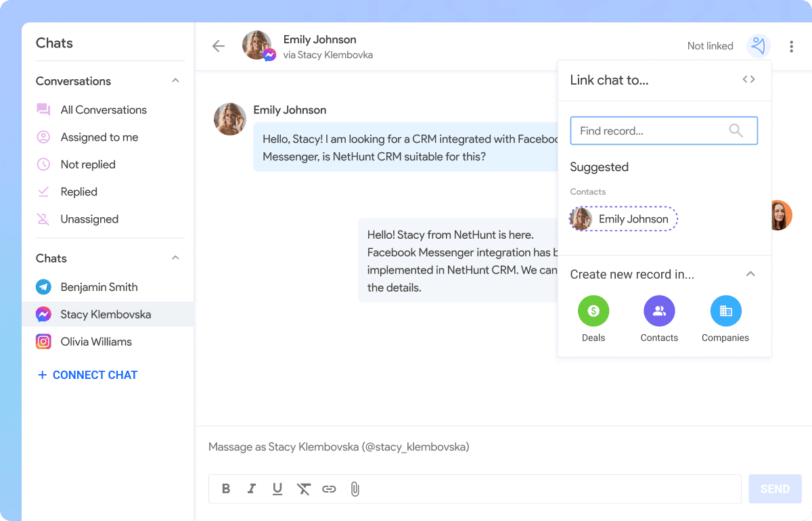Toggle bold formatting
Screen dimensions: 812x521
pos(226,489)
